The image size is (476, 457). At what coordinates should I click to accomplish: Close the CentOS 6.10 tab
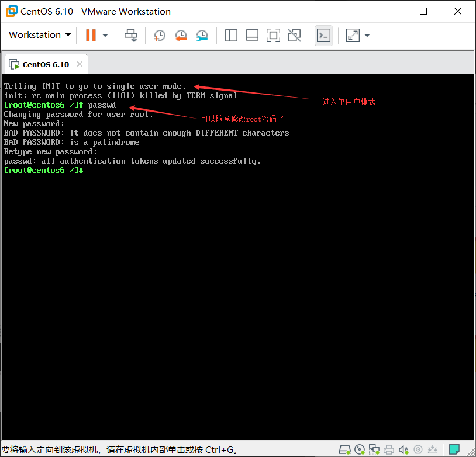(80, 64)
